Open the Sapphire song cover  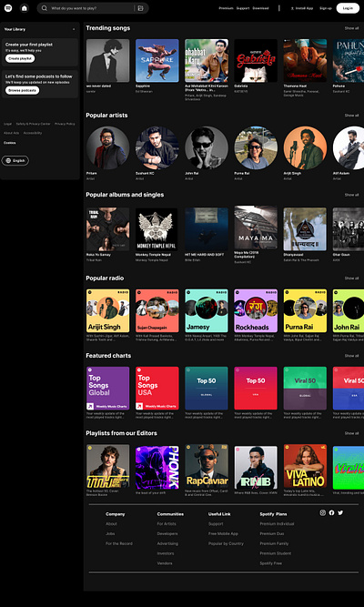(x=157, y=60)
